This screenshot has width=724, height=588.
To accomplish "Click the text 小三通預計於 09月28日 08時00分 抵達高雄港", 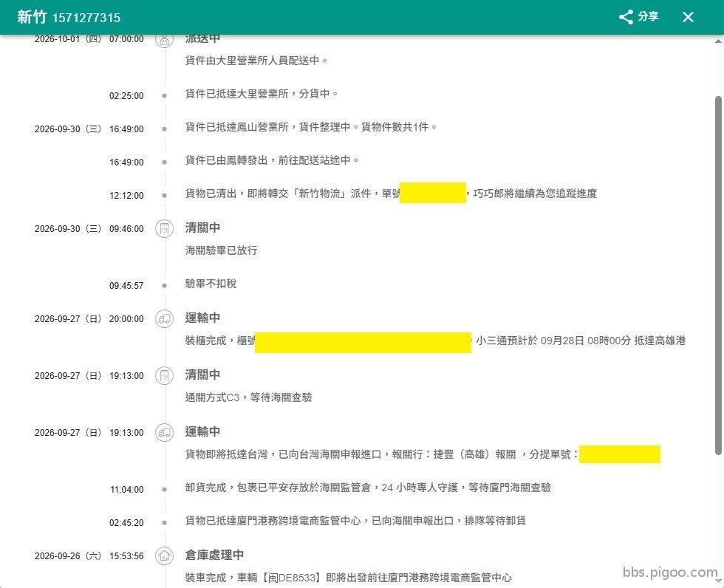I will coord(581,341).
